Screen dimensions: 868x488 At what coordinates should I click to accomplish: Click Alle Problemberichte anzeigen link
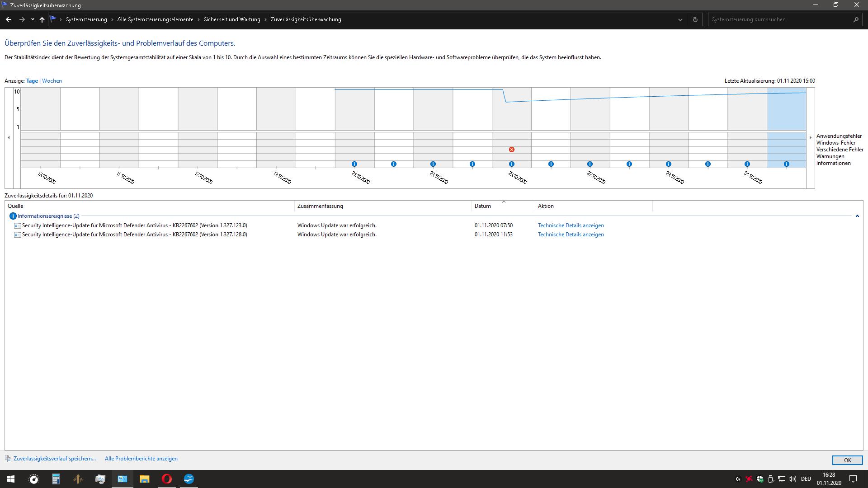pos(141,459)
